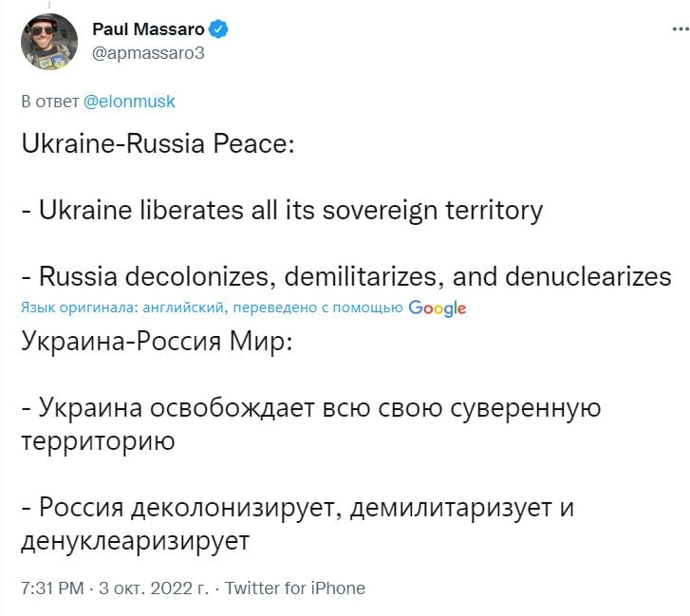Screen dimensions: 690x616
Task: Click the "Украина-Россия Мир:" translated heading
Action: click(x=158, y=342)
